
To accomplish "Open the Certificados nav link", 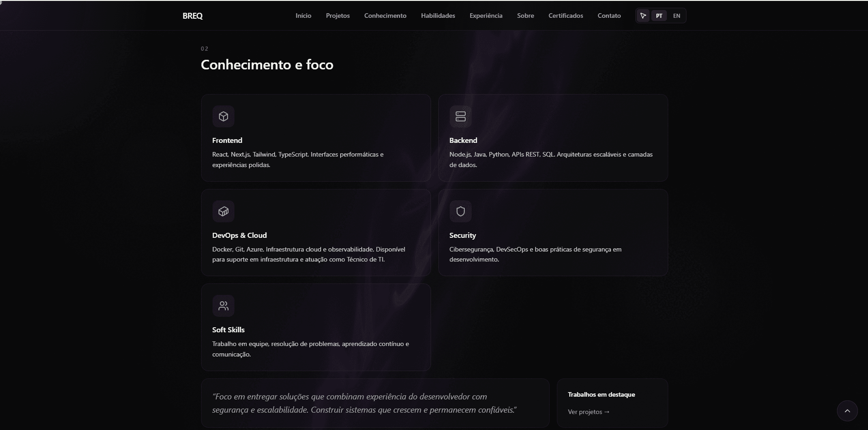I will pyautogui.click(x=566, y=16).
